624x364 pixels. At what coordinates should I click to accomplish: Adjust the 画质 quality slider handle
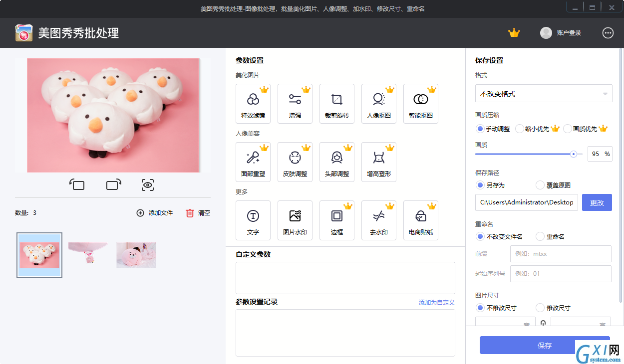point(574,154)
